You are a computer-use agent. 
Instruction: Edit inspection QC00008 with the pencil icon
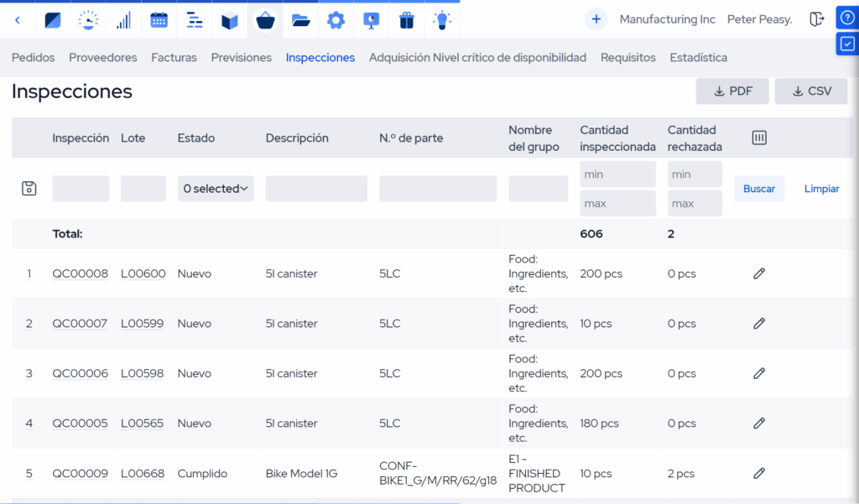point(758,273)
